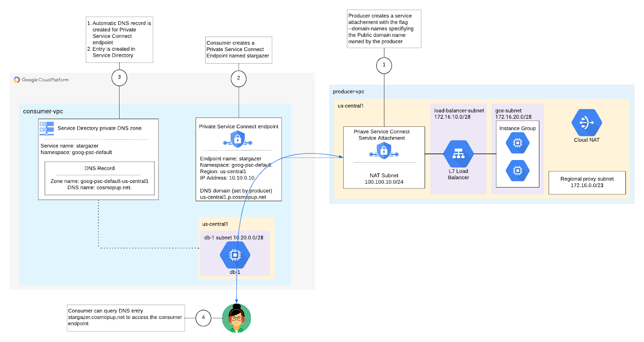Click the DNS Record heading
Viewport: 644px width, 342px height.
click(x=99, y=168)
